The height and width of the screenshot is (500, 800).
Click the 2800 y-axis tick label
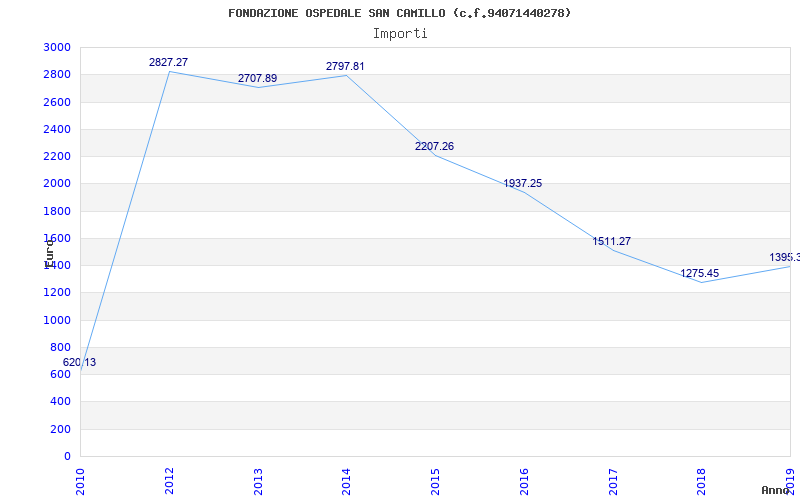pyautogui.click(x=57, y=74)
